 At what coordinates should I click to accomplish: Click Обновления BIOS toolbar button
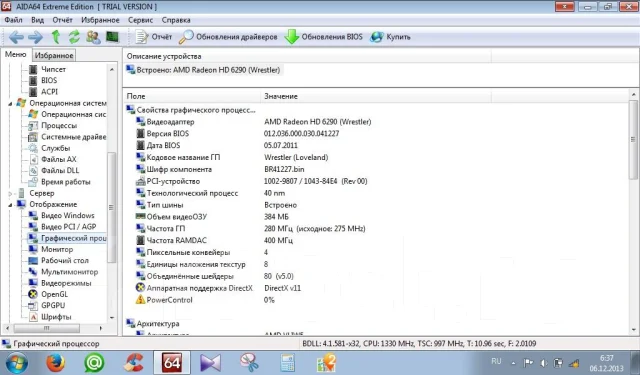323,37
